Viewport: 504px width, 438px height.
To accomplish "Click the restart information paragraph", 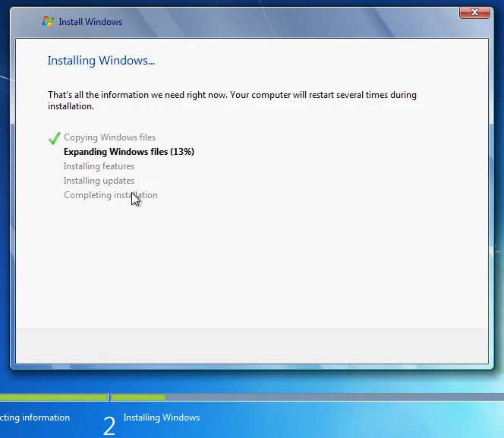I will (x=232, y=100).
